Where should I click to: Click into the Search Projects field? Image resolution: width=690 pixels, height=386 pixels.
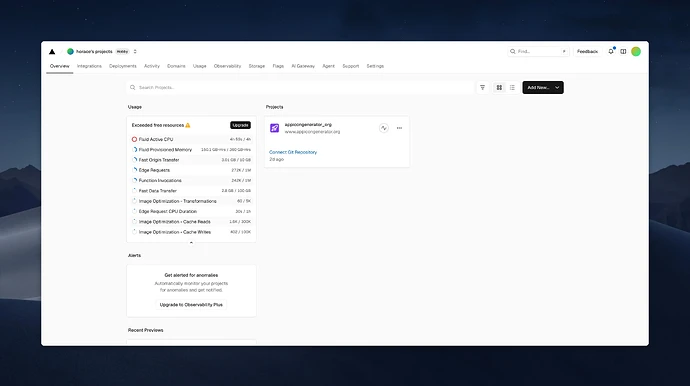coord(301,88)
